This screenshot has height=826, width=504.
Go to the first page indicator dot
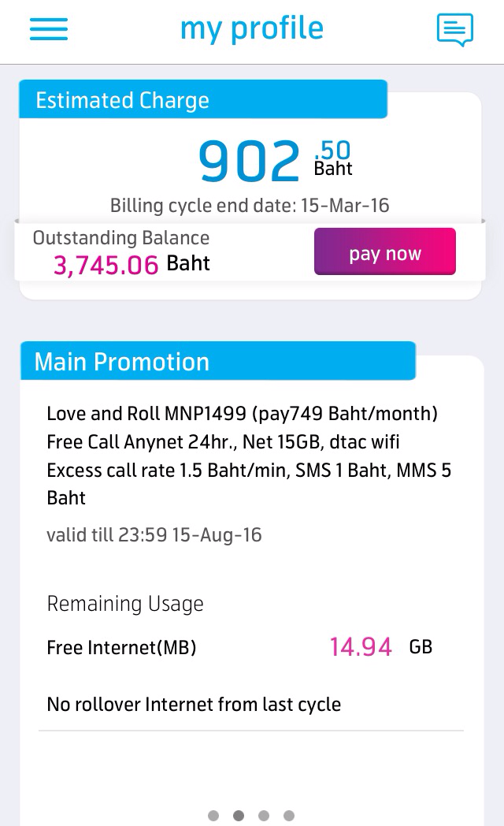213,816
